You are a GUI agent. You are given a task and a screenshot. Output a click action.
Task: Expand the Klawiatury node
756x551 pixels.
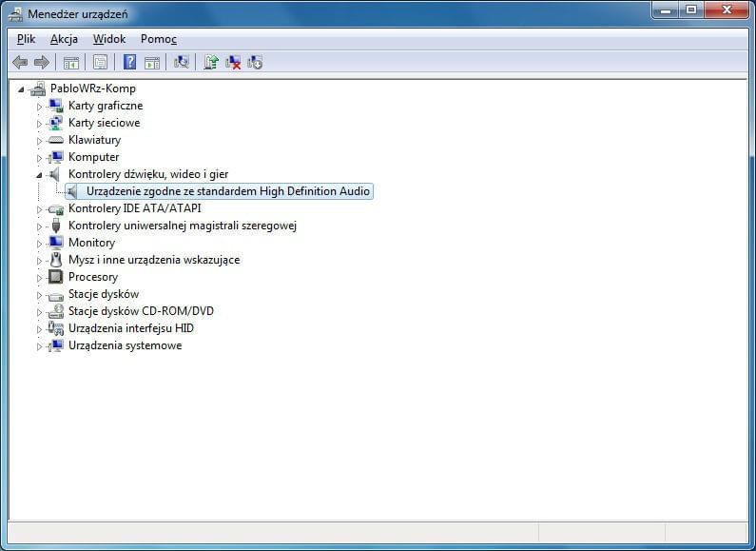coord(40,141)
